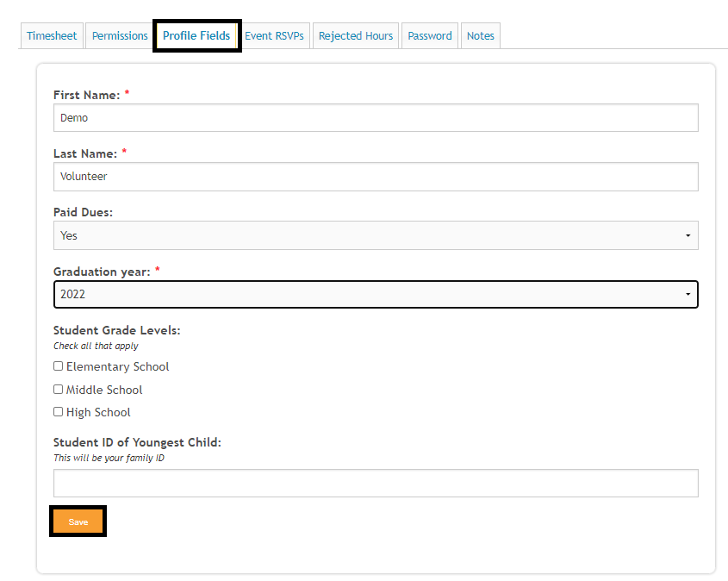Open the Password tab

430,35
